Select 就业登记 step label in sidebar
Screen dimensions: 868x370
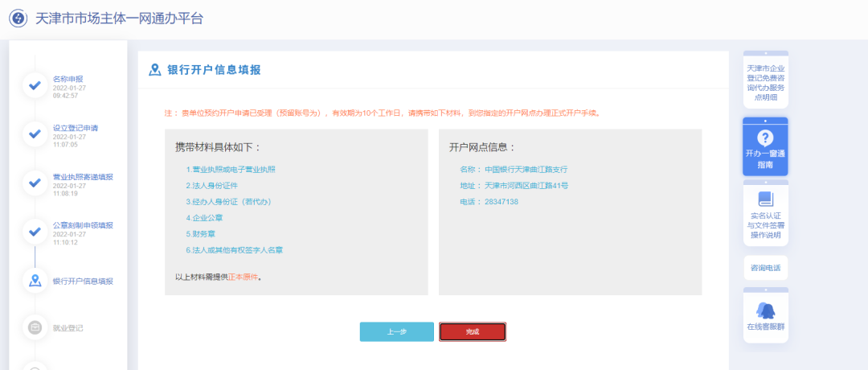pos(68,328)
